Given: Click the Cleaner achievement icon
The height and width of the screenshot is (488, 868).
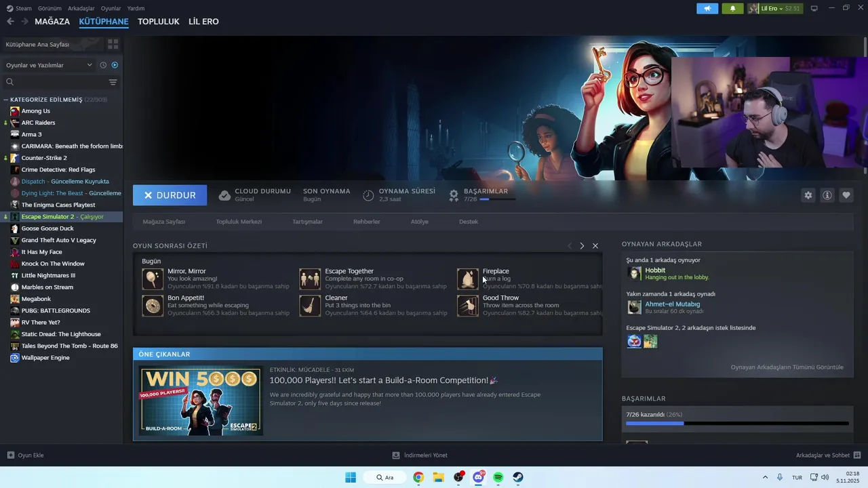Looking at the screenshot, I should tap(310, 306).
